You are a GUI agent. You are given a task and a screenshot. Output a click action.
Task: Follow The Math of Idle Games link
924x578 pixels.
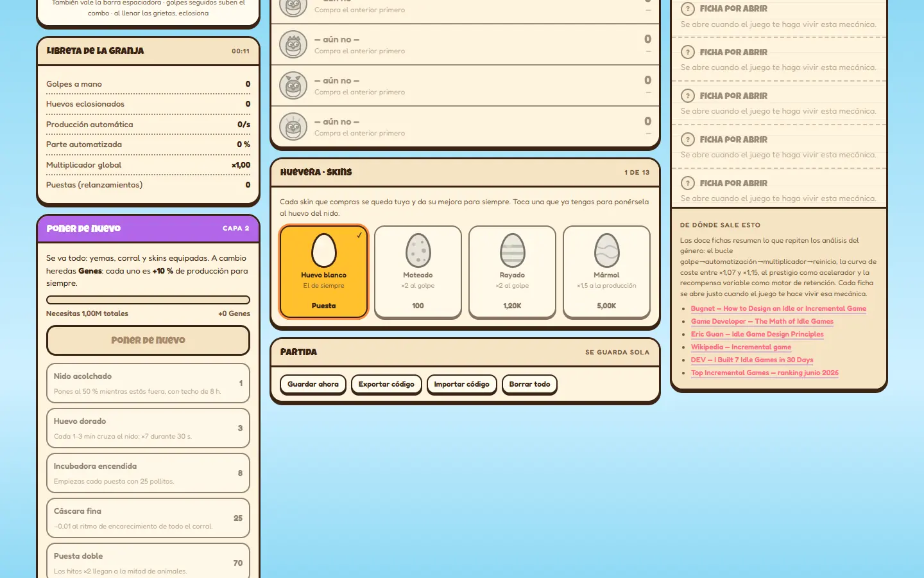coord(762,321)
